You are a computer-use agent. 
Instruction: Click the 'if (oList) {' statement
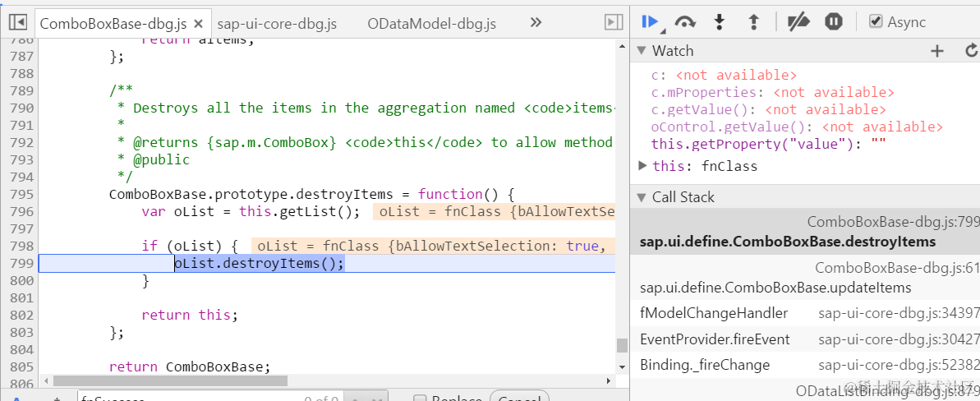click(x=190, y=246)
